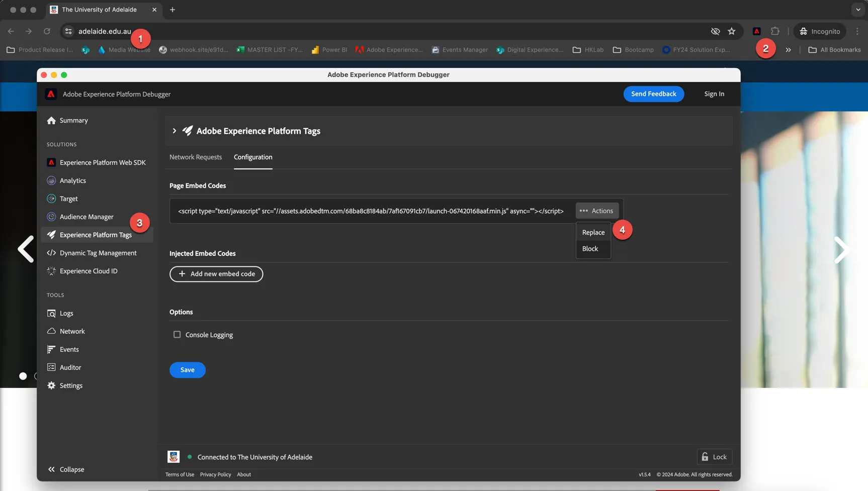Screen dimensions: 868x491
Task: Open the All Bookmarks folder
Action: click(x=834, y=50)
